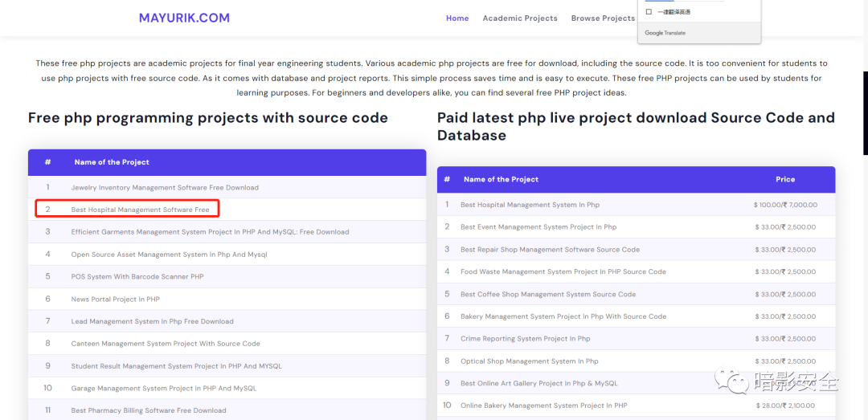The image size is (868, 420).
Task: Select Browse Projects in the navigation
Action: [x=603, y=18]
